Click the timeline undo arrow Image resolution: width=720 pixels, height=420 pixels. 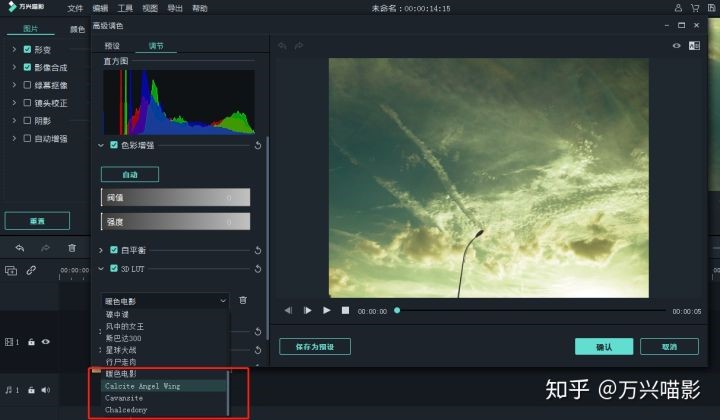tap(19, 248)
